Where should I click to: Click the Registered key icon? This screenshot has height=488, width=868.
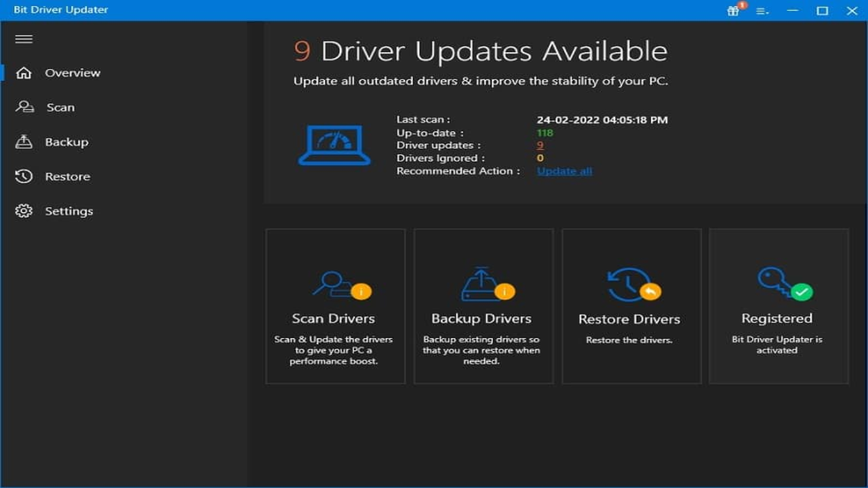[785, 283]
